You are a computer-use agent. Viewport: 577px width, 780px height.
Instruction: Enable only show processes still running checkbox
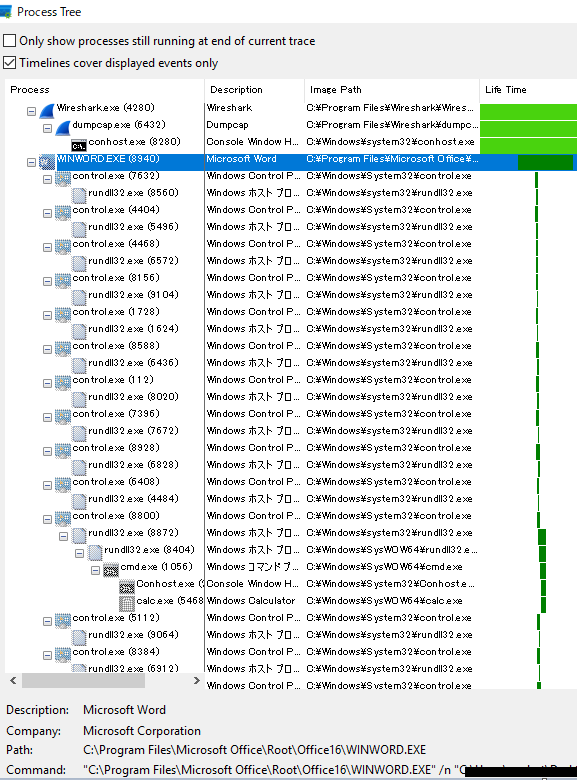9,40
